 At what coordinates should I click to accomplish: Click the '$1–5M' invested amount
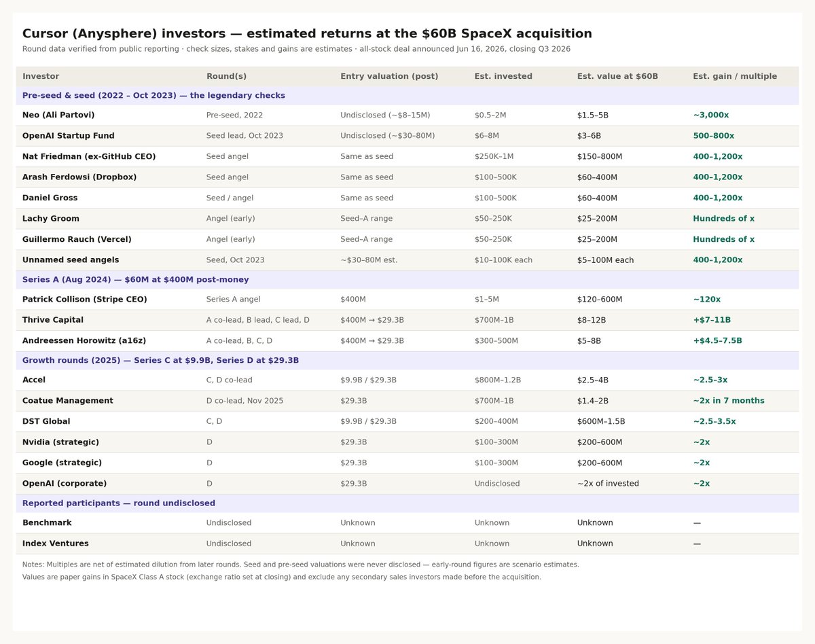[487, 300]
